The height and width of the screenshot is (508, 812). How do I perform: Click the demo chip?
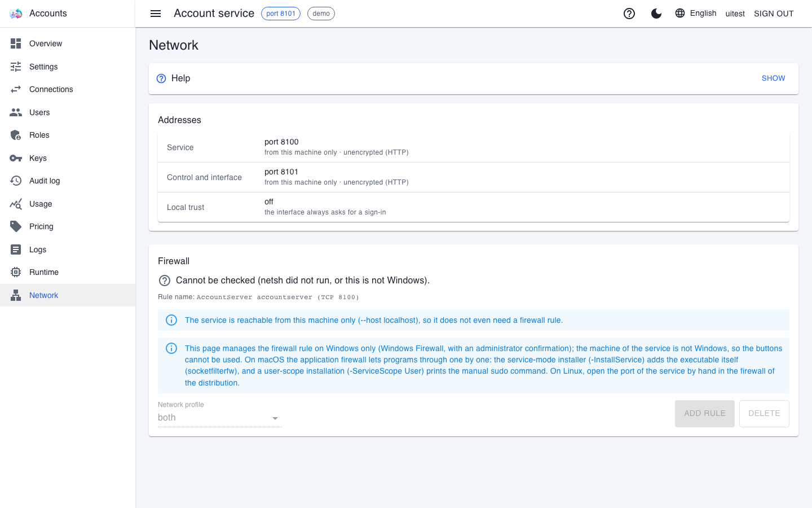[321, 14]
